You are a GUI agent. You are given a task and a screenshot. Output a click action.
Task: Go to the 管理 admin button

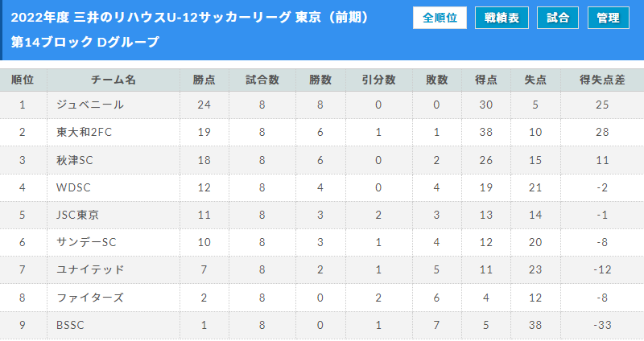coord(609,18)
